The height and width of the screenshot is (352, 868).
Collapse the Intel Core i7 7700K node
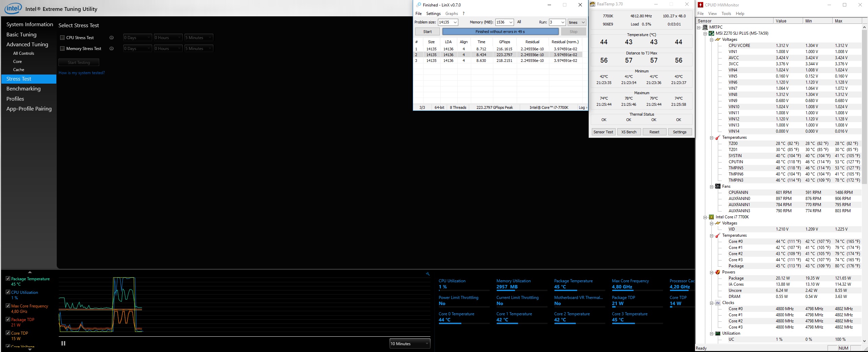[x=705, y=217]
